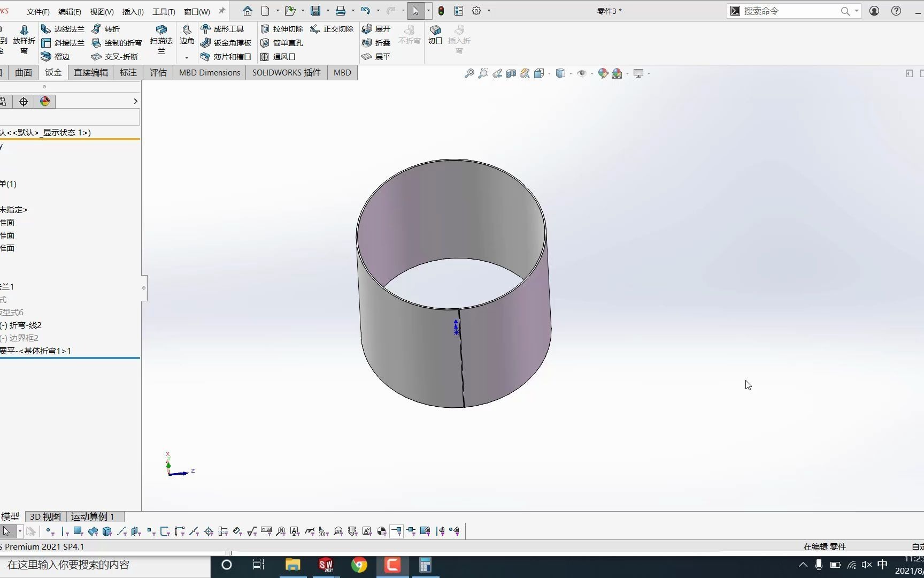Activate the 展平 Flatten command
924x578 pixels.
(x=377, y=57)
